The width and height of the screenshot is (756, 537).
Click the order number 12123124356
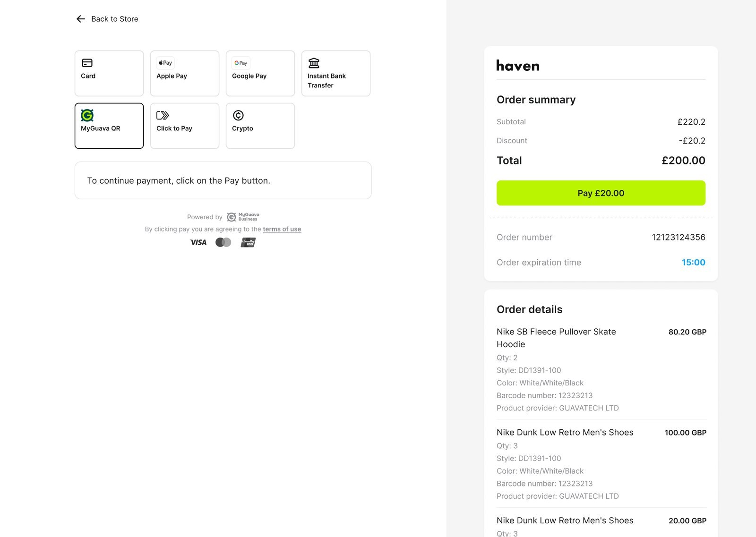click(x=679, y=237)
